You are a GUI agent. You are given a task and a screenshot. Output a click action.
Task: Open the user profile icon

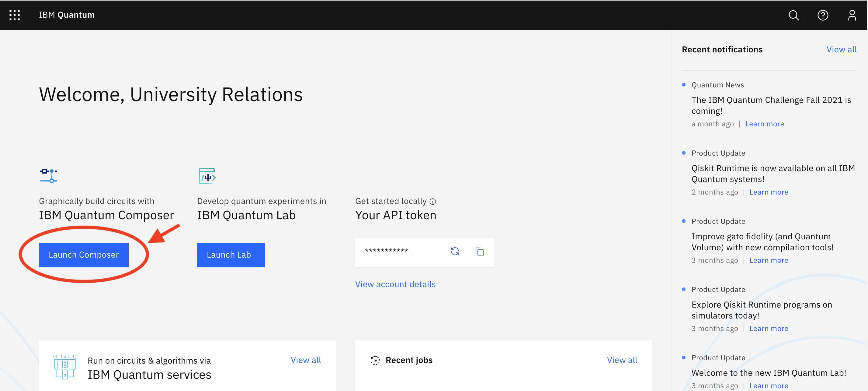tap(852, 15)
